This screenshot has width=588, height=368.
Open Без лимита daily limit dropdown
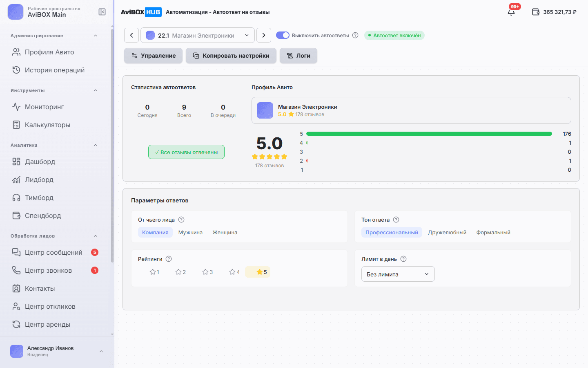(x=398, y=274)
